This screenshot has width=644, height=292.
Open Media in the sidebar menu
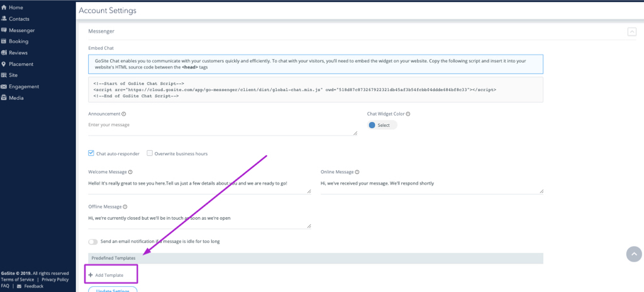[16, 98]
